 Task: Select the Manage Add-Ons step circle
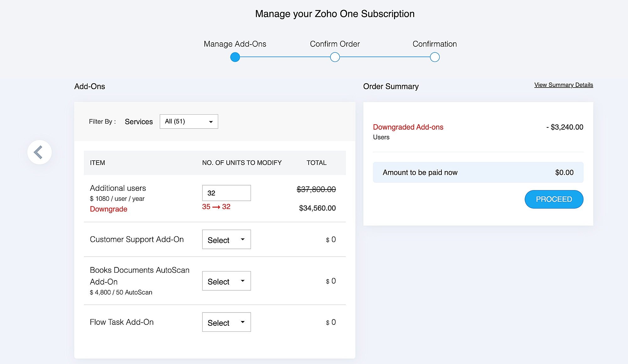pos(235,57)
